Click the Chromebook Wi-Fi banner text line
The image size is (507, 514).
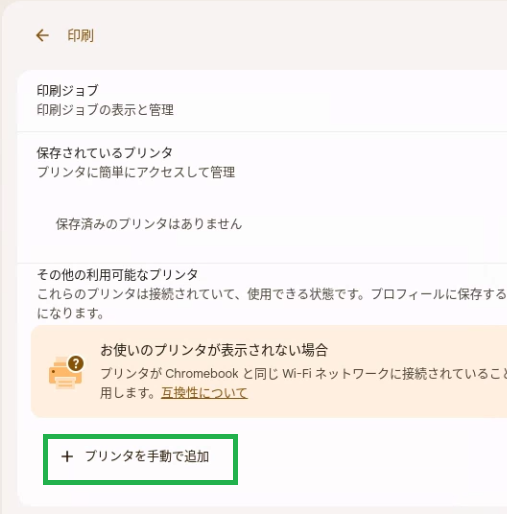coord(303,374)
